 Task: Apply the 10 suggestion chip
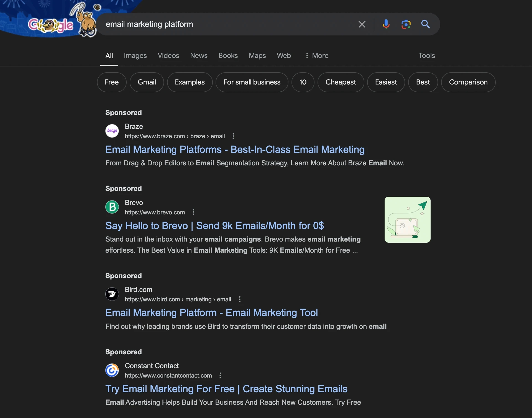[303, 82]
